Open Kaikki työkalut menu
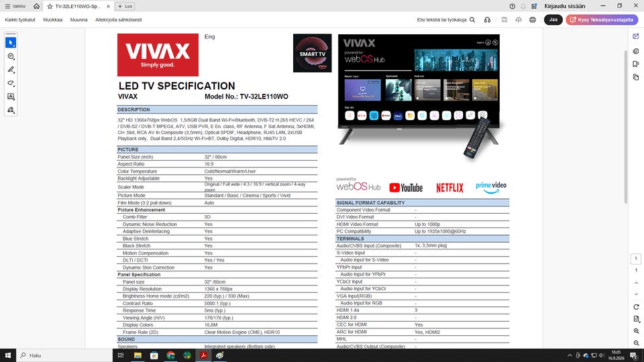This screenshot has height=362, width=644. (20, 19)
